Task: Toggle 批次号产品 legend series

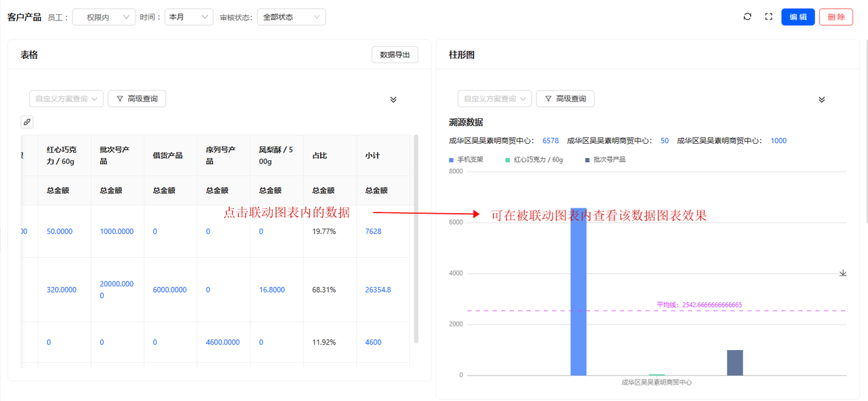Action: 605,159
